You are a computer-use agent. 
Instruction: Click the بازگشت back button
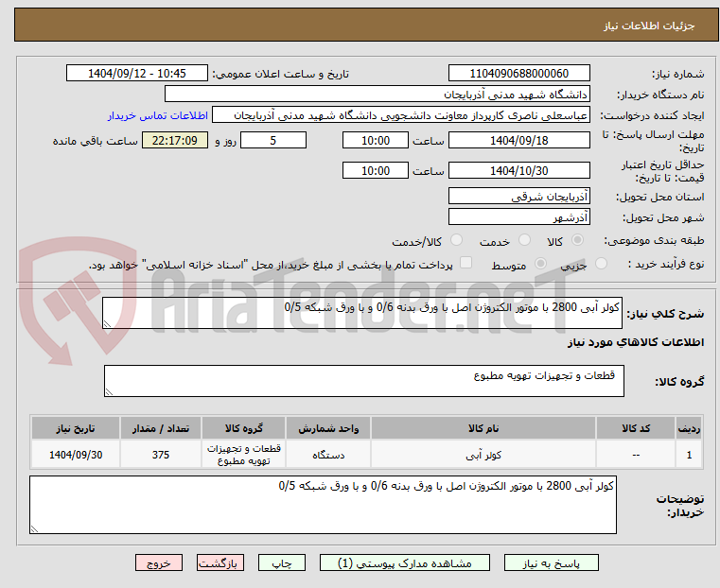pos(220,562)
